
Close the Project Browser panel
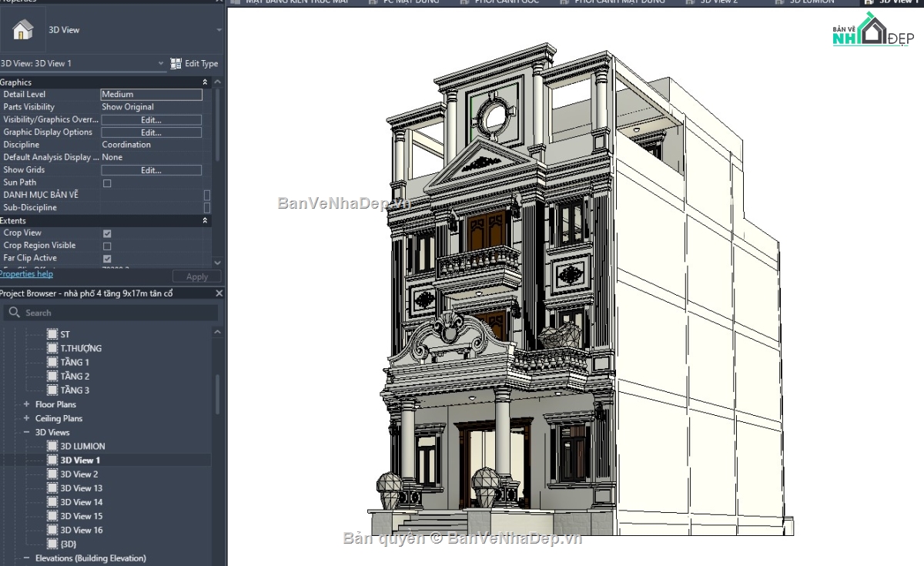[219, 293]
